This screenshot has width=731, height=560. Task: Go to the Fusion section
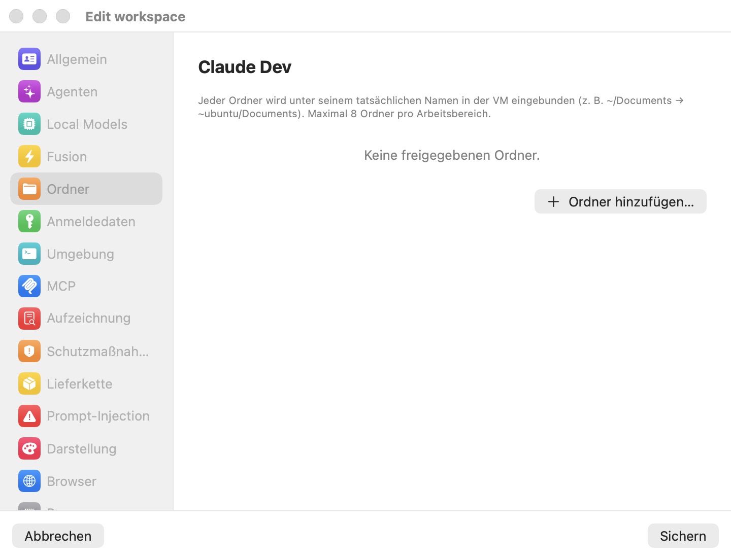(x=86, y=157)
